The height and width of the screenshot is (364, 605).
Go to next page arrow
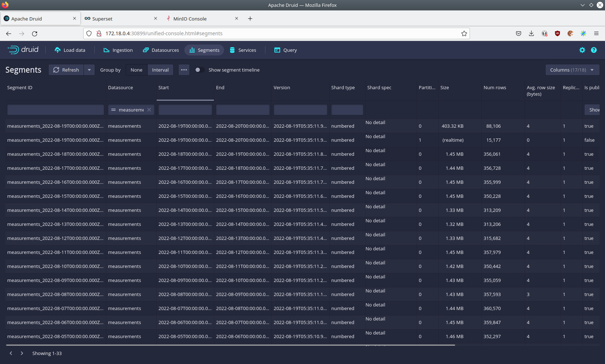click(22, 353)
